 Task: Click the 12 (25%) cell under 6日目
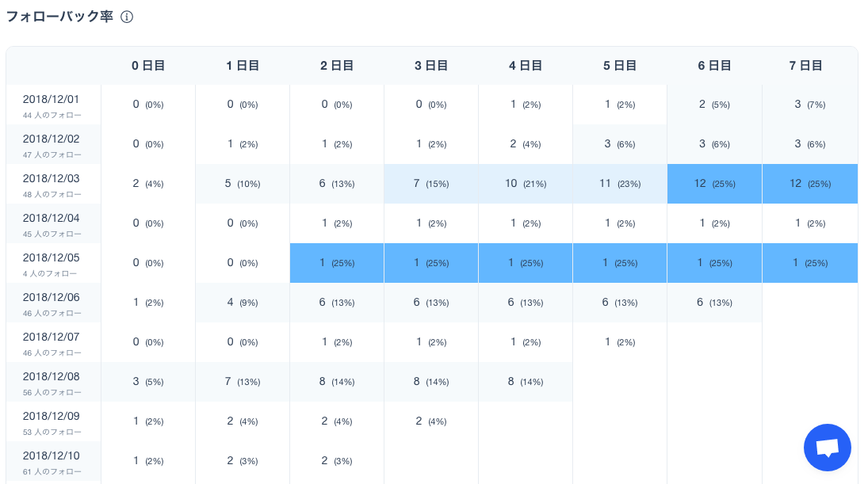click(x=715, y=184)
